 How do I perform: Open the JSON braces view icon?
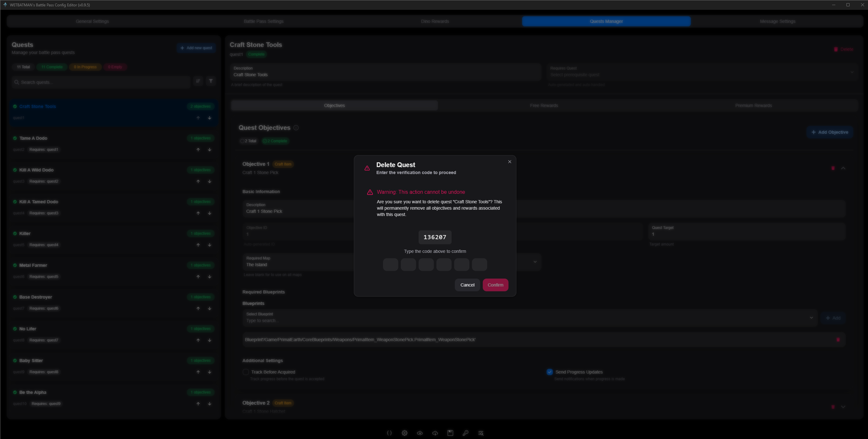pyautogui.click(x=389, y=433)
